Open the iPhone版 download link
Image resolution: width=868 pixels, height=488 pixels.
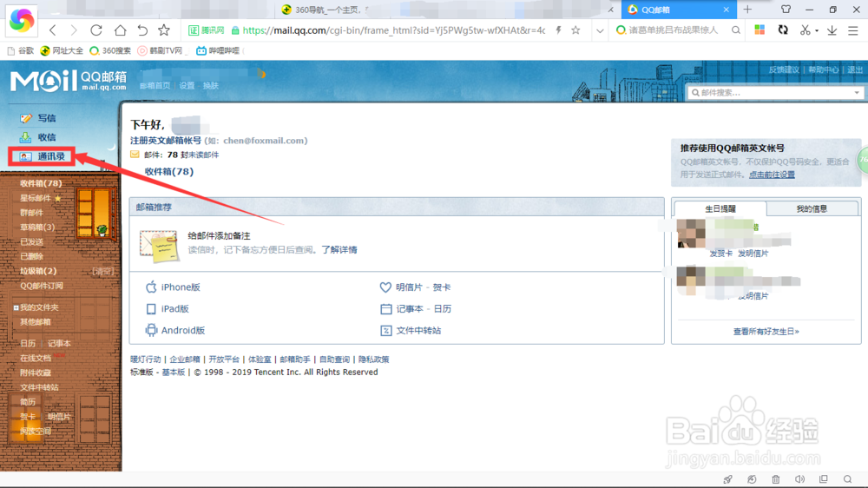181,287
